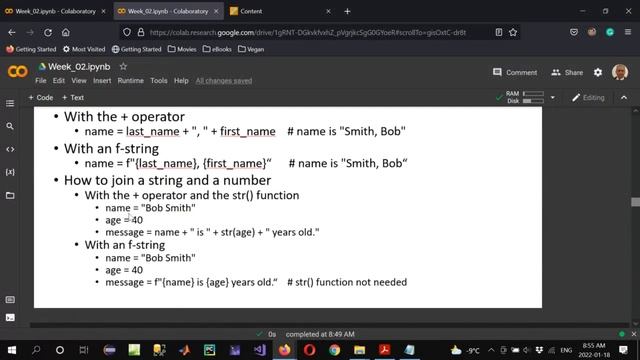
Task: Open the Find and replace search icon
Action: [10, 126]
